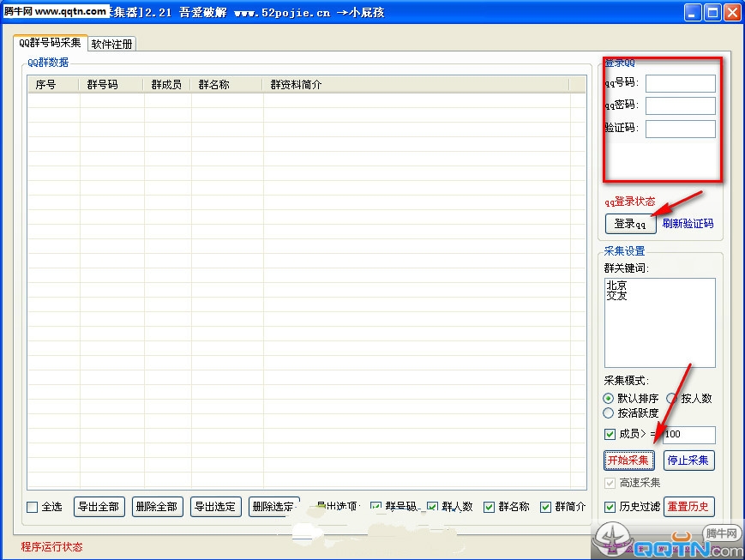This screenshot has height=560, width=745.
Task: Click the 导出全部 button
Action: pos(99,507)
